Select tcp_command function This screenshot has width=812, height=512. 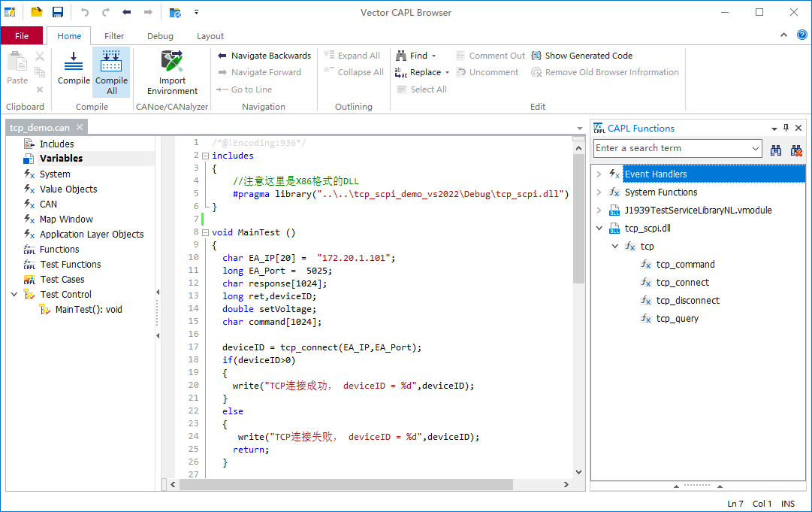pyautogui.click(x=685, y=265)
